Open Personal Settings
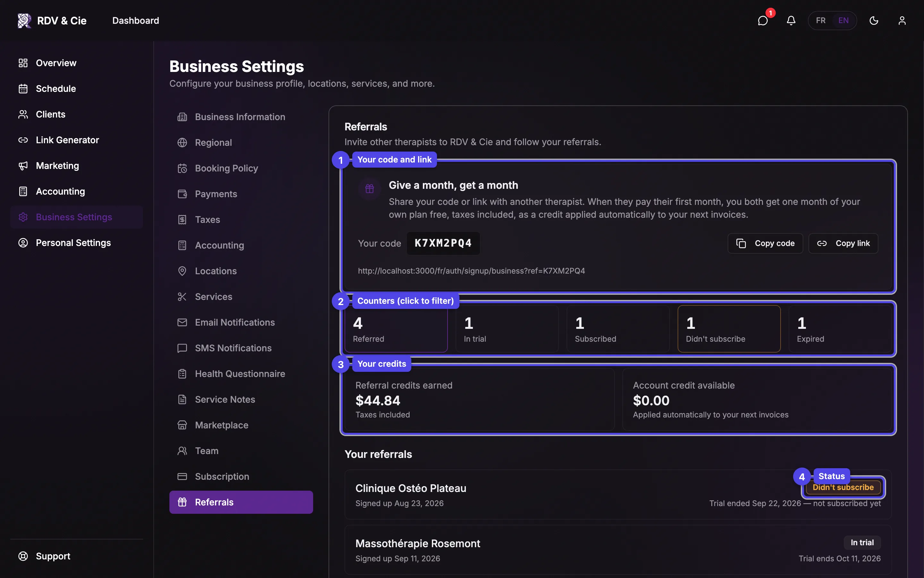This screenshot has width=924, height=578. (76, 243)
